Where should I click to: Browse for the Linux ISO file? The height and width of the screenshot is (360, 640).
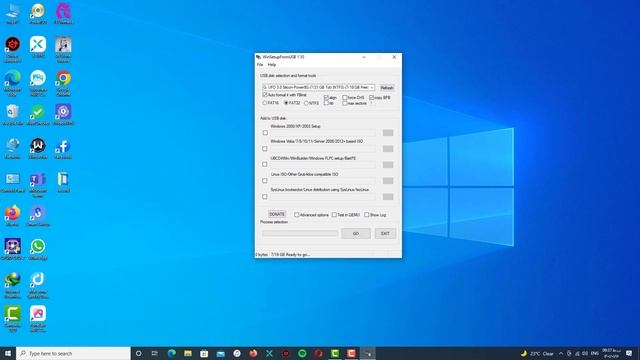click(x=388, y=181)
